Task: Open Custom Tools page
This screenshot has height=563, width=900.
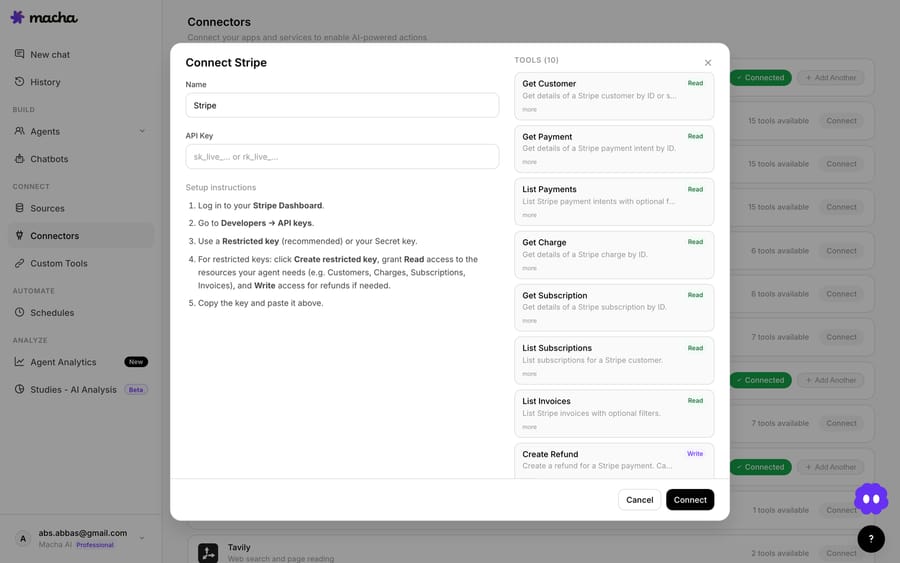Action: click(81, 263)
